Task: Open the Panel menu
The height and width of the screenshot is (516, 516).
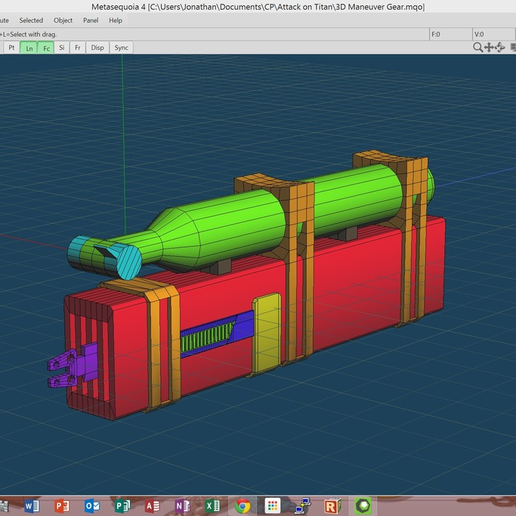Action: coord(90,20)
